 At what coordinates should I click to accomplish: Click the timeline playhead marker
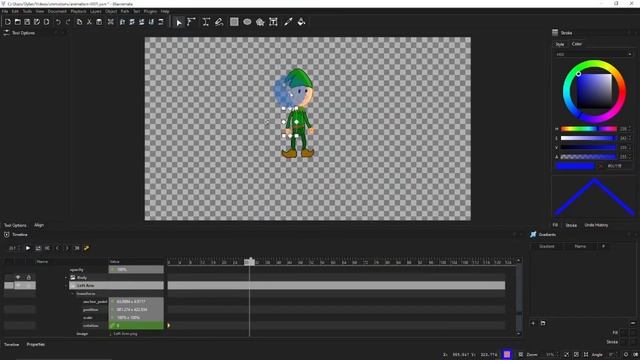pos(250,262)
